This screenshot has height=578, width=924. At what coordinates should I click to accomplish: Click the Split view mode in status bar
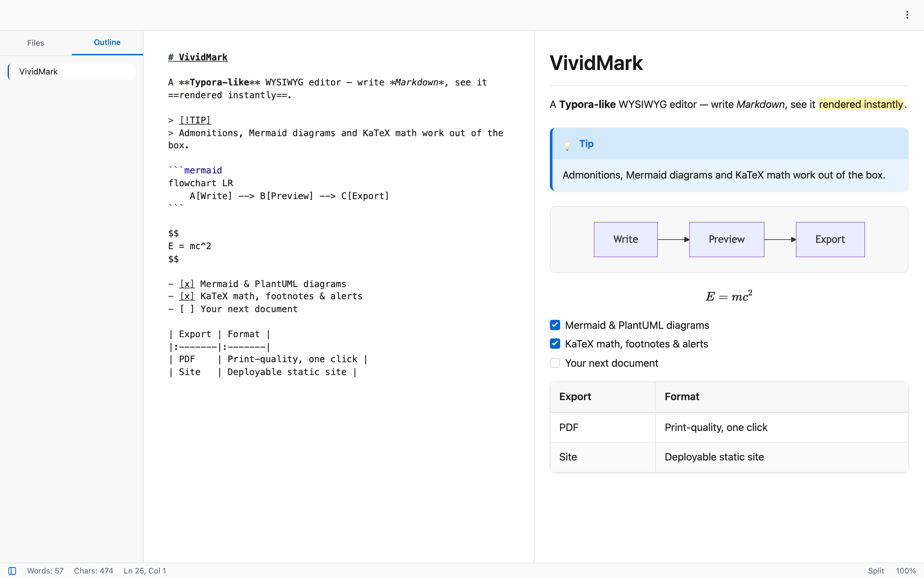click(876, 570)
